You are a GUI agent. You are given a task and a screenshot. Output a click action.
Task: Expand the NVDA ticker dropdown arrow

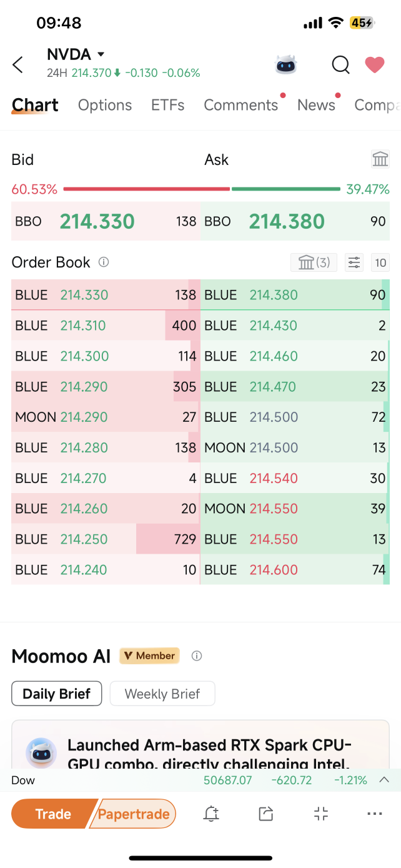[x=101, y=54]
